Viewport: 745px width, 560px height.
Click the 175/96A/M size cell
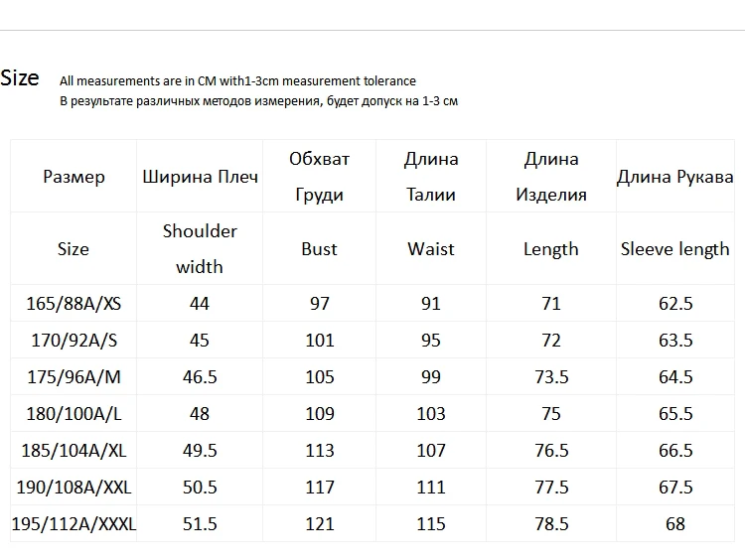[x=74, y=376]
